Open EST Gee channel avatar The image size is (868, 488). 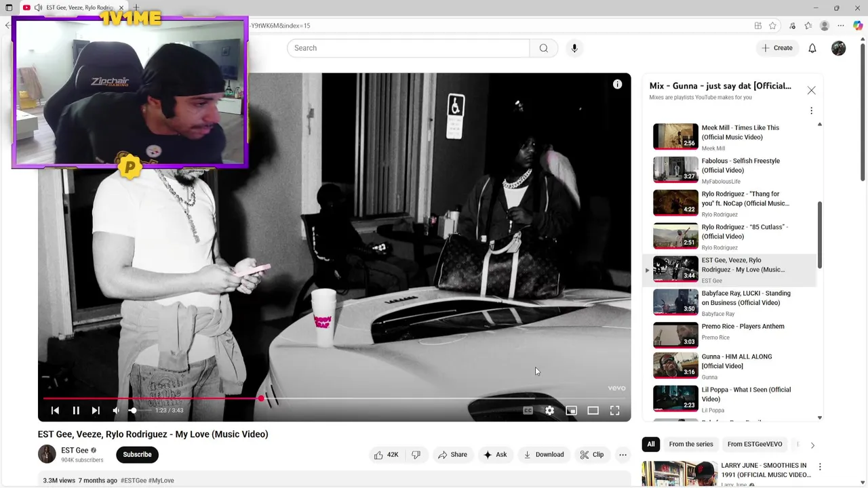click(47, 454)
